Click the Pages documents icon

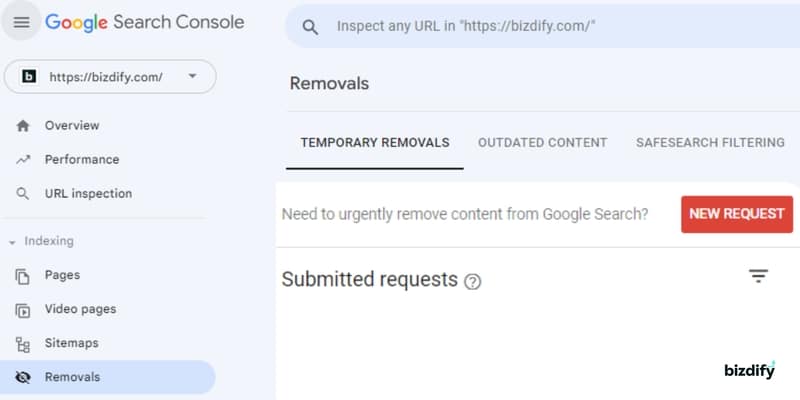pos(22,276)
